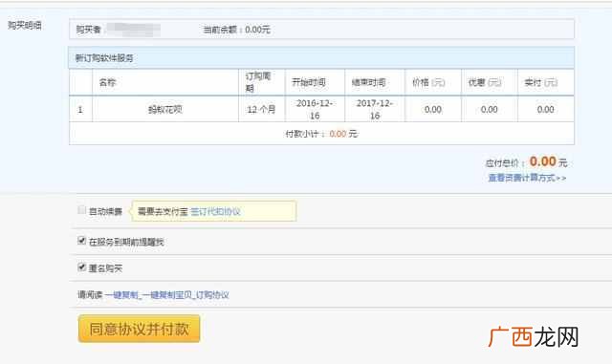The image size is (612, 364).
Task: Click end date 2017-12-16 cell
Action: point(375,109)
